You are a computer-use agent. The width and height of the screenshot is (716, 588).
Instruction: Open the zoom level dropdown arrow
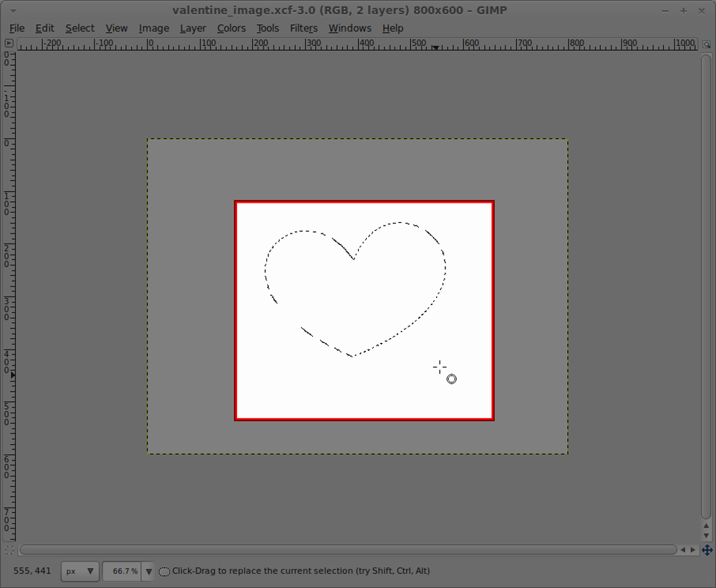click(x=148, y=571)
